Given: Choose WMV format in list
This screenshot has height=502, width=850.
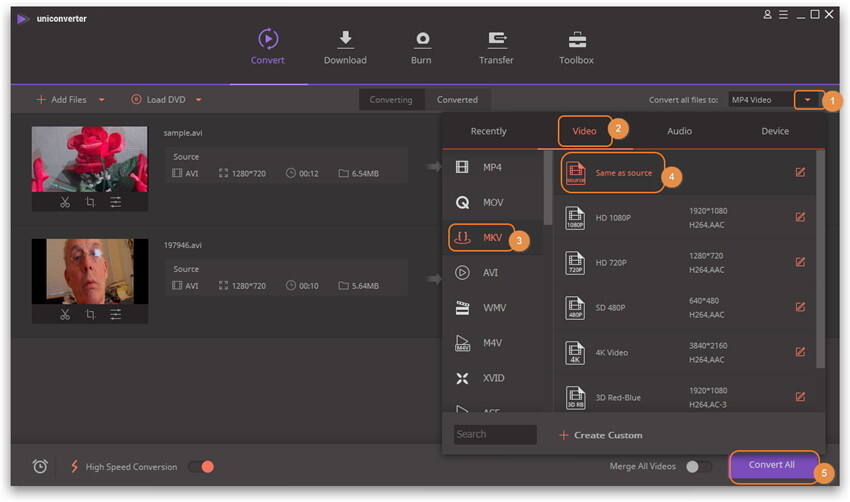Looking at the screenshot, I should (493, 307).
